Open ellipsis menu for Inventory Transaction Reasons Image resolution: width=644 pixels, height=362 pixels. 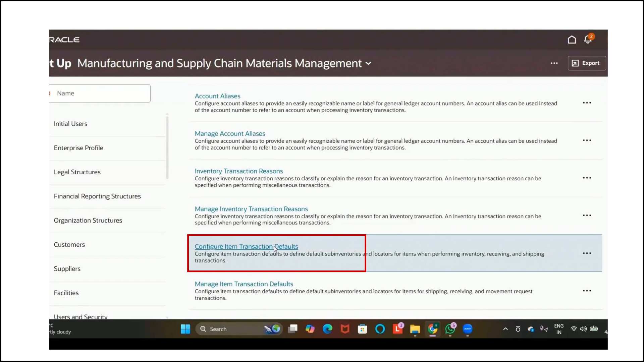[587, 178]
